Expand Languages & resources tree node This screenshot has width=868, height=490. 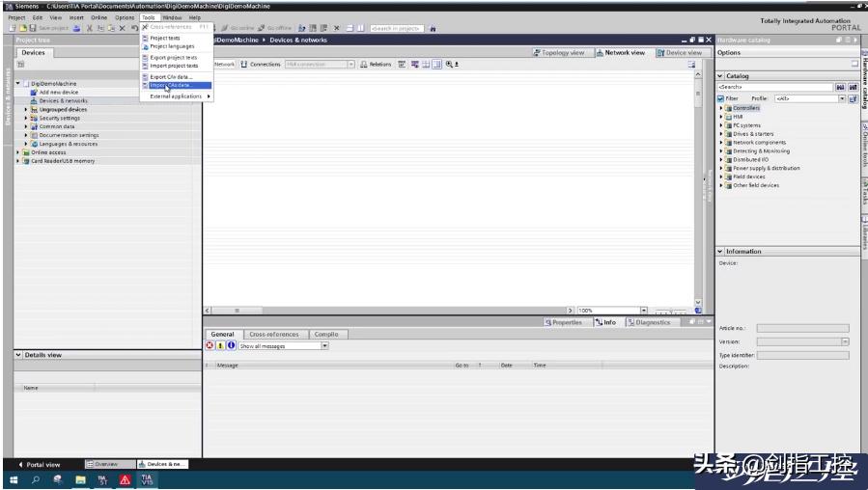[x=25, y=144]
